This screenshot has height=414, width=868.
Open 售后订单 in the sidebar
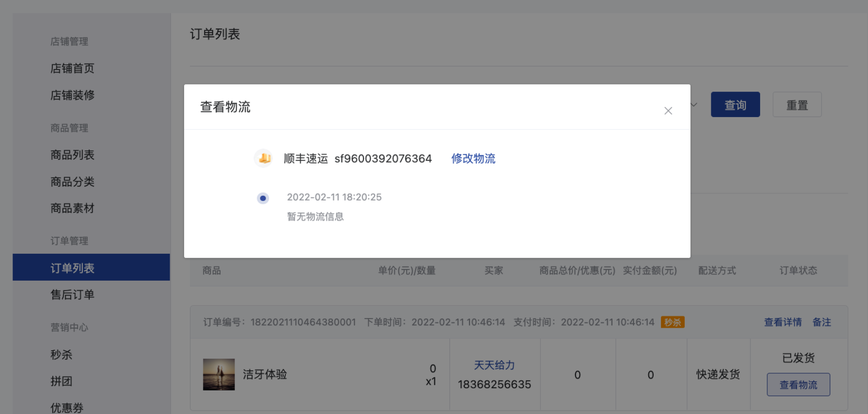(72, 295)
